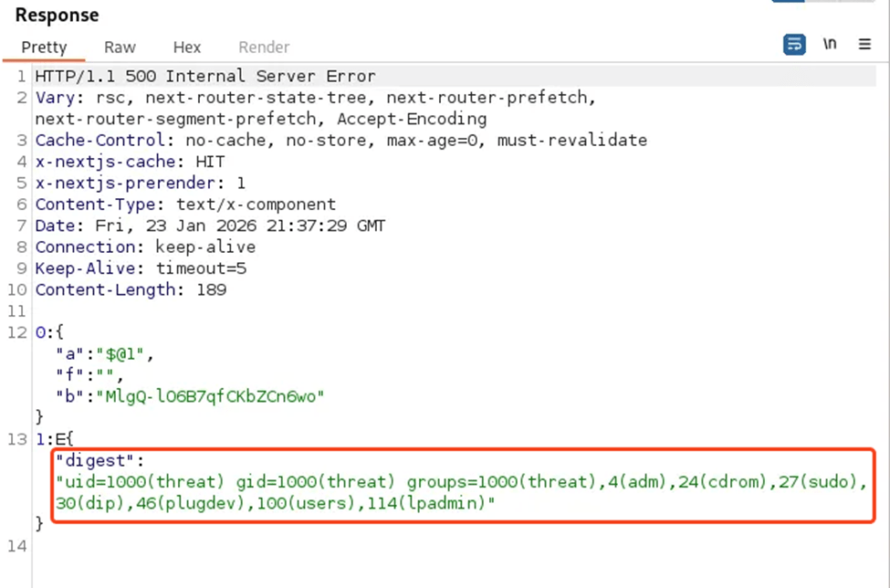Click the "digest" key in the error object
Viewport: 890px width, 588px height.
click(x=96, y=459)
